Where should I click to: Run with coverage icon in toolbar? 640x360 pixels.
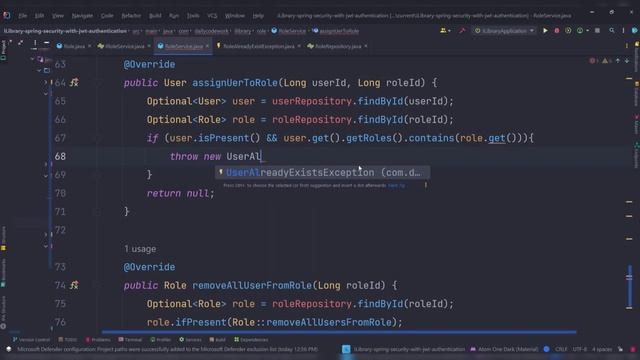click(568, 31)
